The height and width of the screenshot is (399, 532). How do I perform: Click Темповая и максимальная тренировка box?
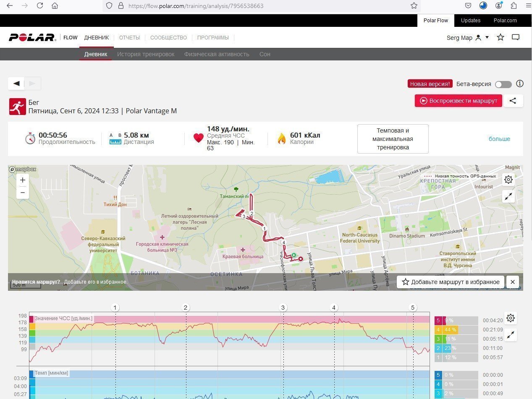point(393,139)
